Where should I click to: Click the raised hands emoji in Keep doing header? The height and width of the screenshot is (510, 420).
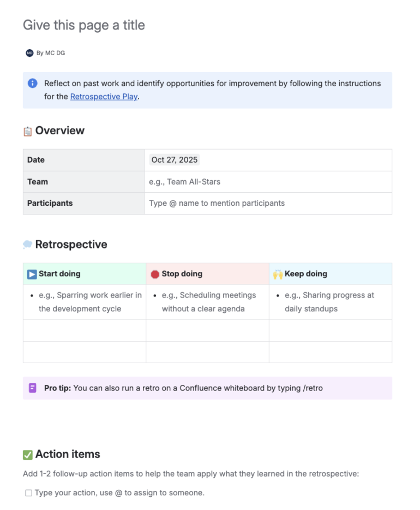click(x=278, y=274)
